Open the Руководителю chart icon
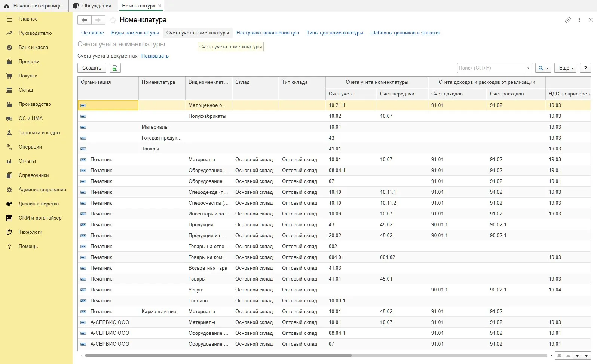597x364 pixels. (x=9, y=33)
